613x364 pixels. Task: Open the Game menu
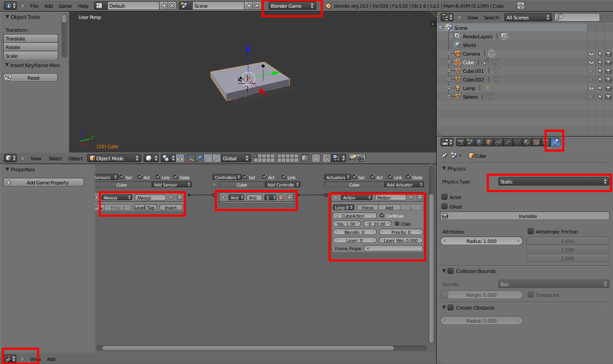[x=65, y=6]
